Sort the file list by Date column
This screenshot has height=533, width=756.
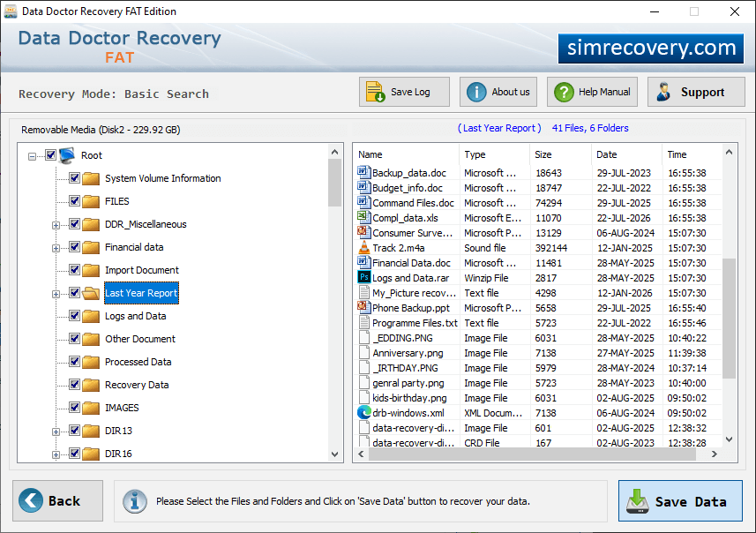coord(626,154)
